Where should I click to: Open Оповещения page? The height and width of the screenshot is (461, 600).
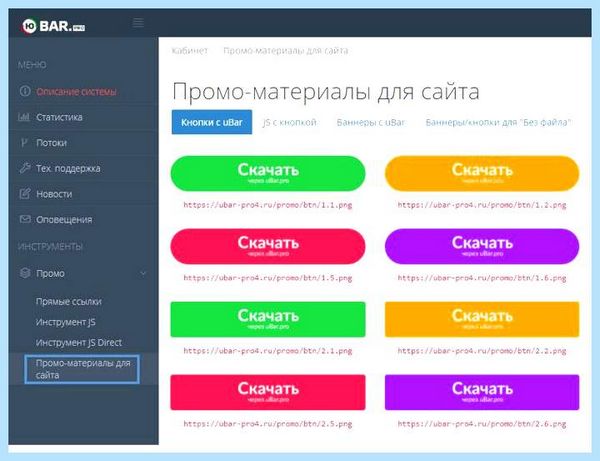tap(64, 220)
